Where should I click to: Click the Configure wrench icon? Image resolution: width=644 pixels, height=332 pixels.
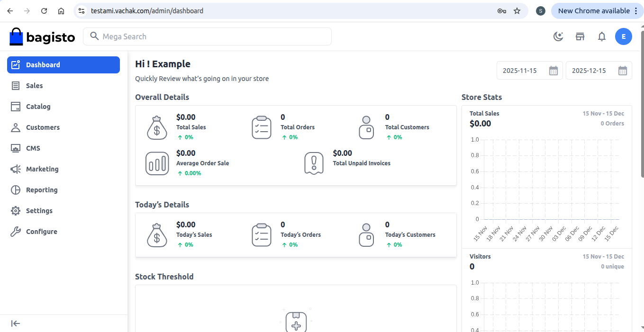click(16, 232)
